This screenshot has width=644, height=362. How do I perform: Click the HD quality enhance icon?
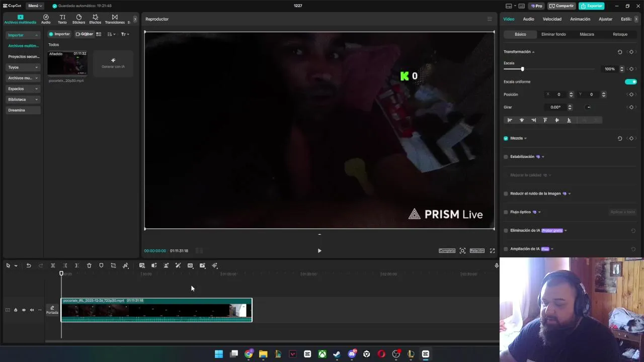click(x=190, y=265)
